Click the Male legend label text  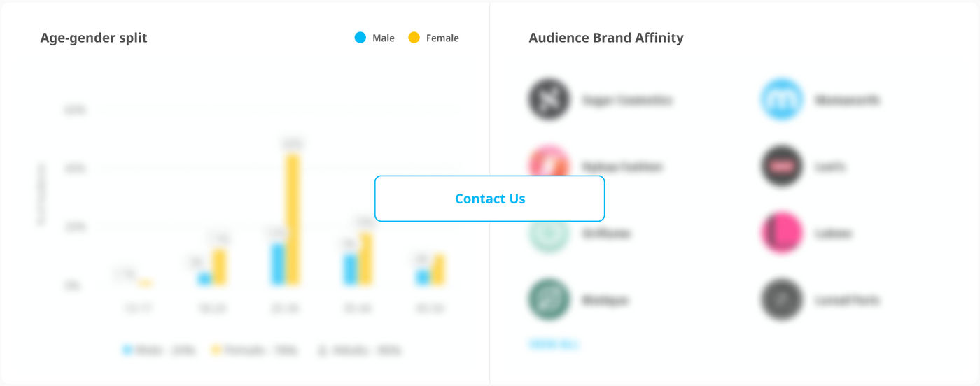pos(384,38)
